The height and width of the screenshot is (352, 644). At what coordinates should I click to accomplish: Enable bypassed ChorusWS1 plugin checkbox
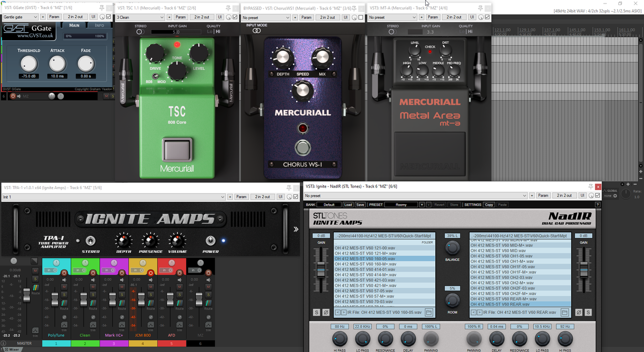(x=361, y=17)
